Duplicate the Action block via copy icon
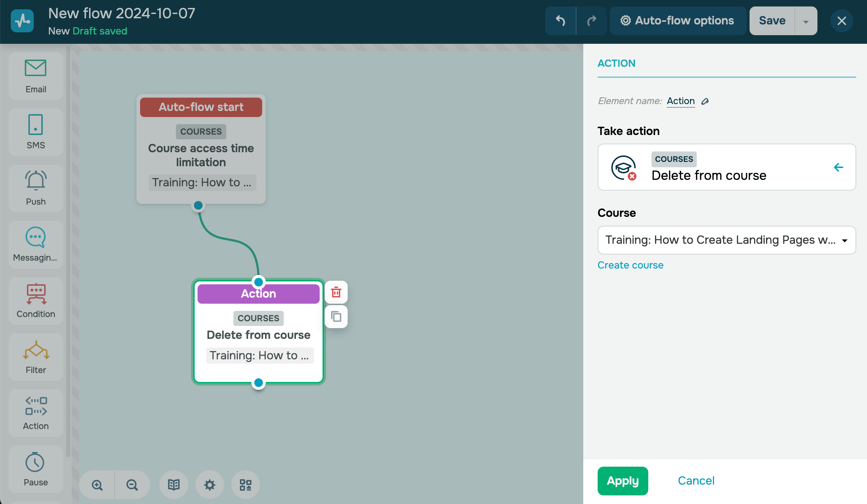This screenshot has width=867, height=504. click(336, 317)
